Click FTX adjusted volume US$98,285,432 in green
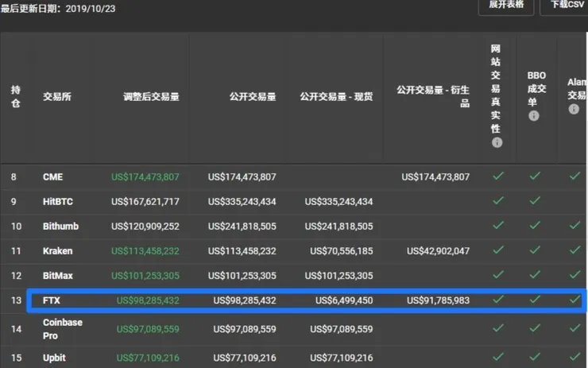Viewport: 588px width, 368px height. (148, 300)
